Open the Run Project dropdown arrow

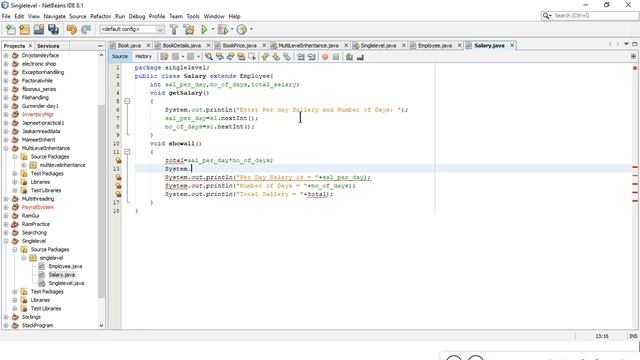point(213,29)
